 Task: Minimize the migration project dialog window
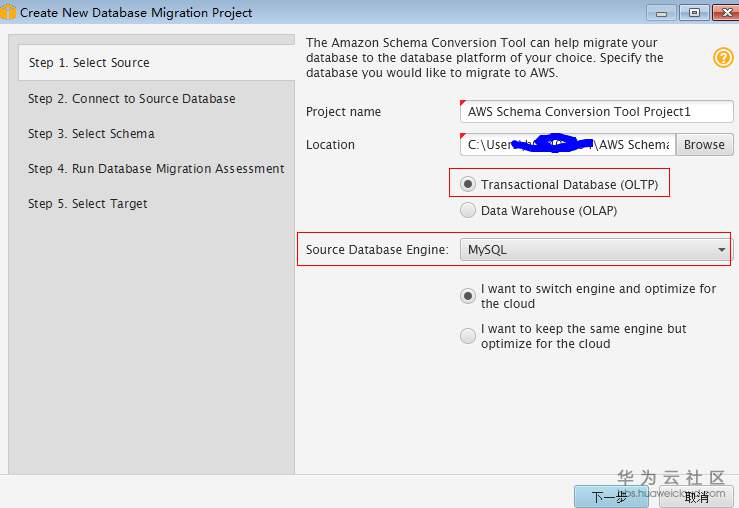661,13
